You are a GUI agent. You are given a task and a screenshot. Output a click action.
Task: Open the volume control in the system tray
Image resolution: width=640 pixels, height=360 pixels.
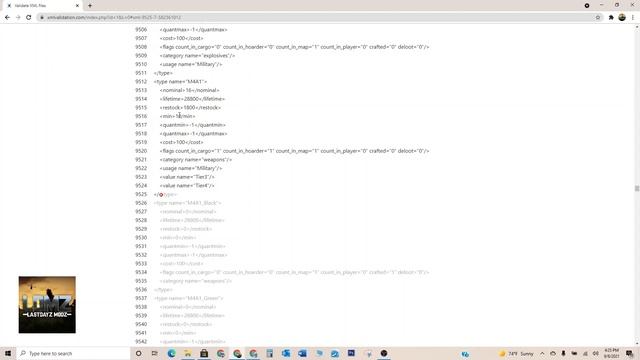[x=596, y=353]
